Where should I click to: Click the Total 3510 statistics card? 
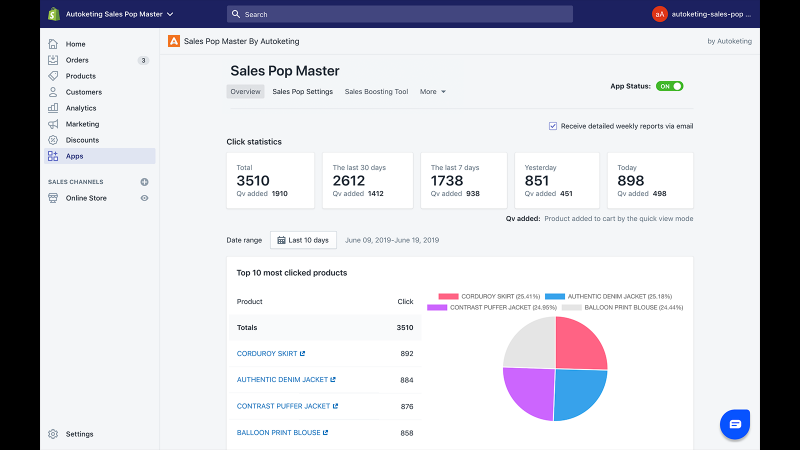[x=270, y=181]
